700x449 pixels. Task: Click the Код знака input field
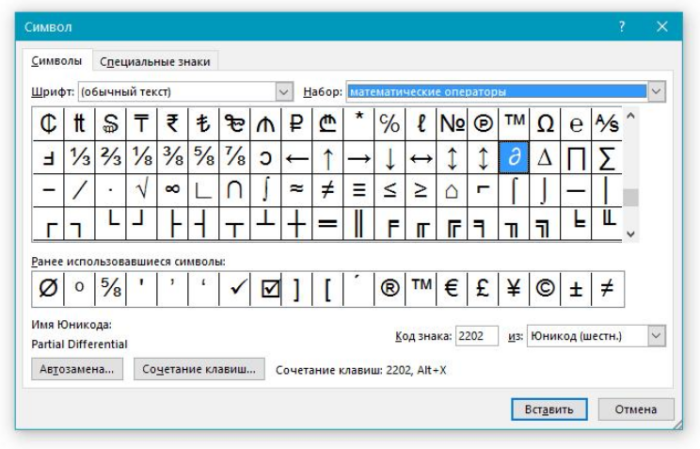coord(476,336)
